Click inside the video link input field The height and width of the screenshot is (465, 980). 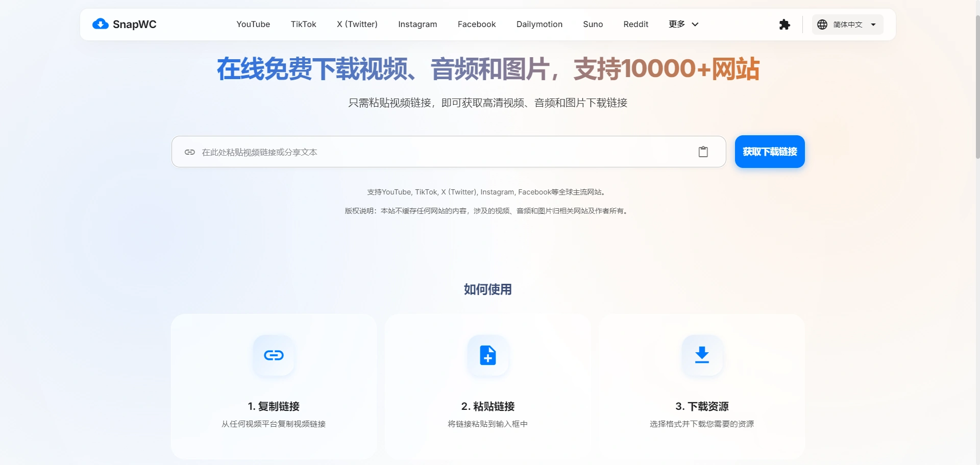[x=408, y=152]
